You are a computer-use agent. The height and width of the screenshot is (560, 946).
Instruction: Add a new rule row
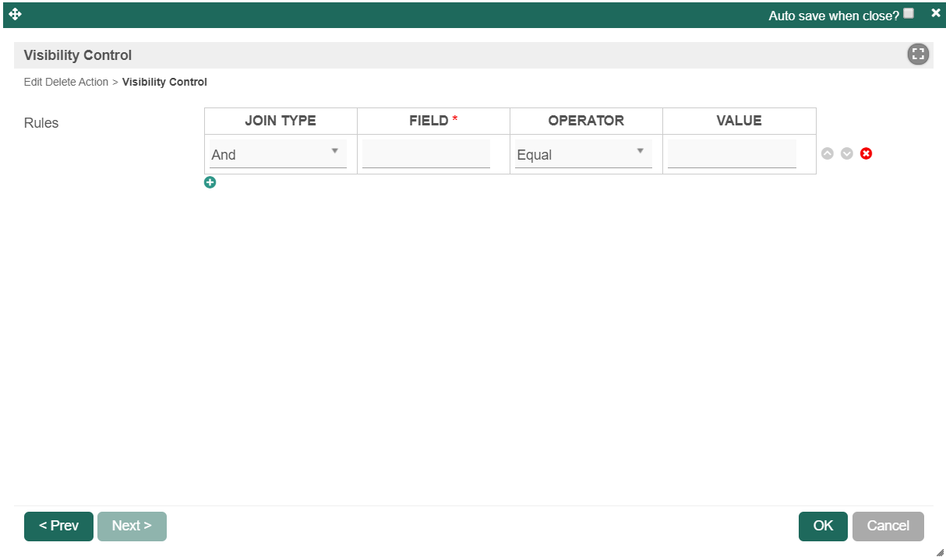(210, 182)
